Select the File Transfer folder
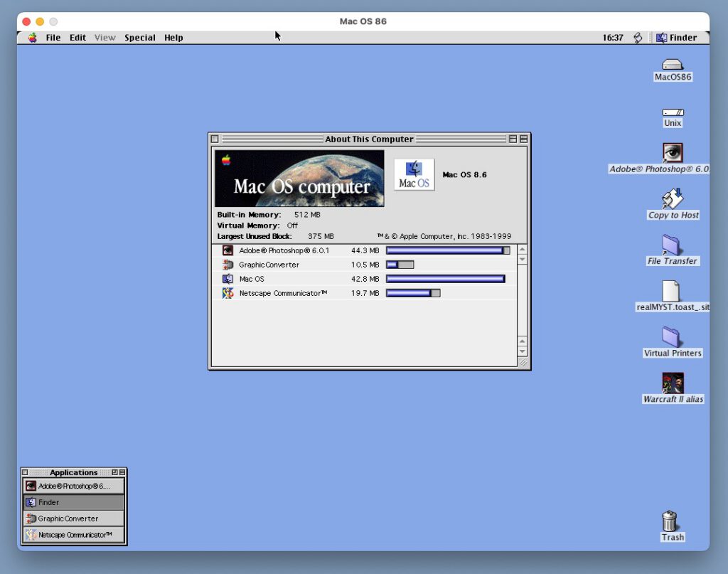The height and width of the screenshot is (574, 728). [671, 245]
